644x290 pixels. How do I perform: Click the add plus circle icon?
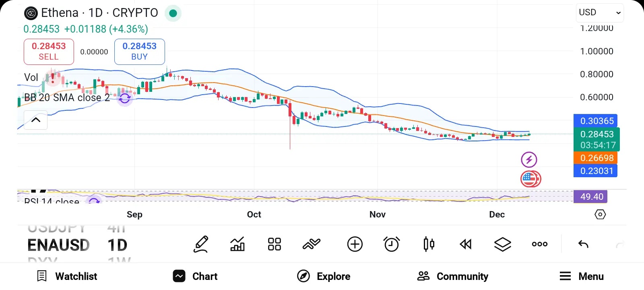tap(355, 244)
